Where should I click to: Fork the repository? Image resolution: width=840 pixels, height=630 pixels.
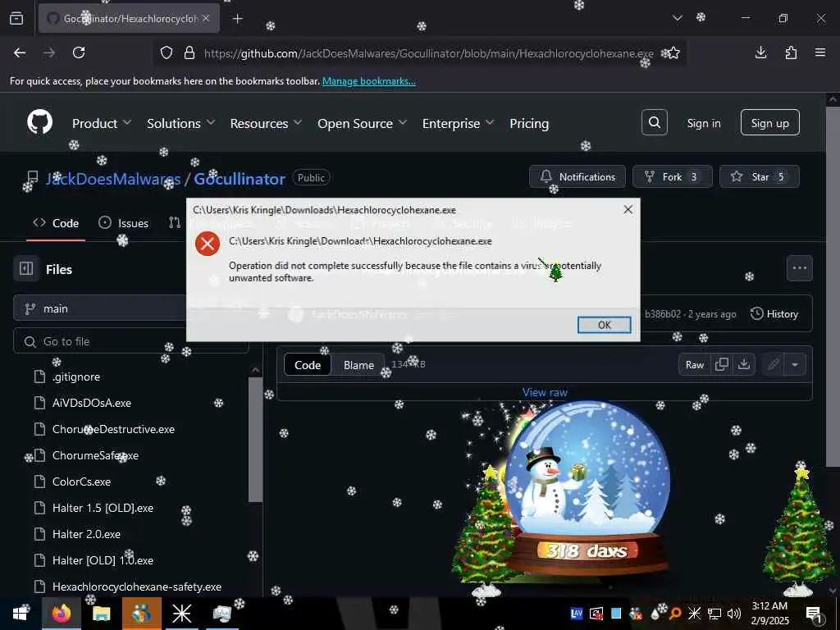click(x=673, y=176)
